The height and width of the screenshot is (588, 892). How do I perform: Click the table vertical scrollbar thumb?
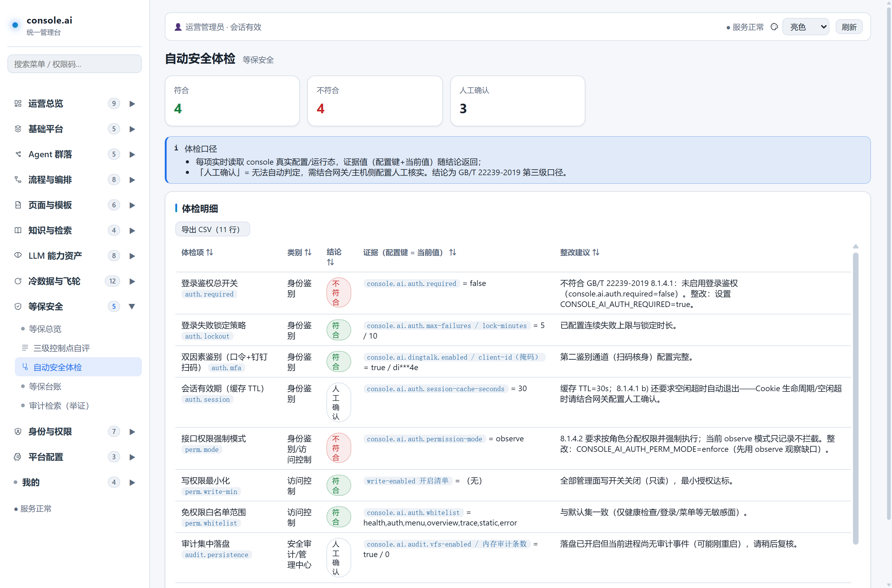click(855, 398)
